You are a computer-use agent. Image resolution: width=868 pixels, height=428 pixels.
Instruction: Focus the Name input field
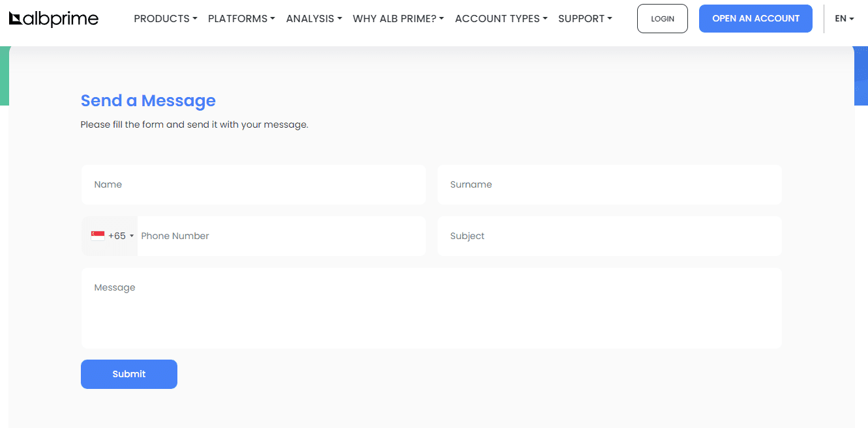point(253,184)
